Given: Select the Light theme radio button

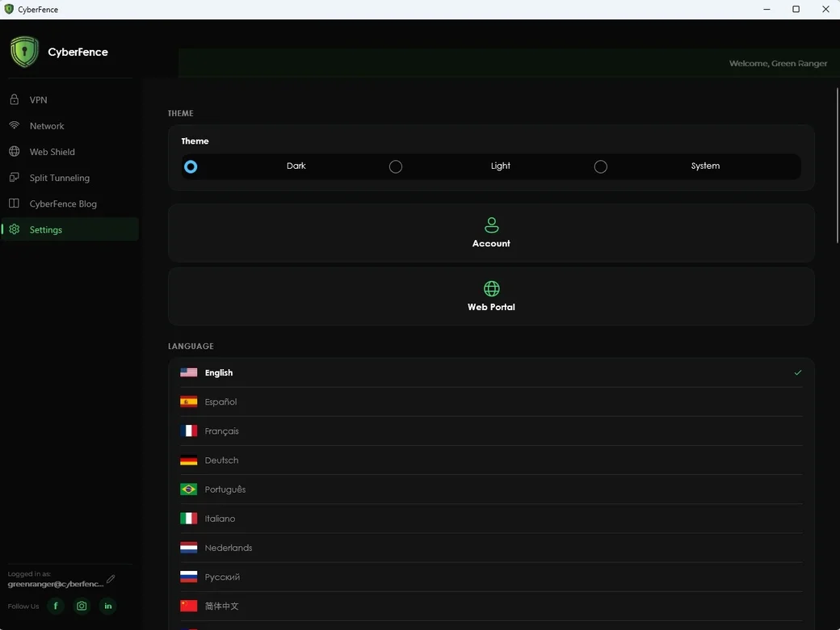Looking at the screenshot, I should click(x=395, y=166).
